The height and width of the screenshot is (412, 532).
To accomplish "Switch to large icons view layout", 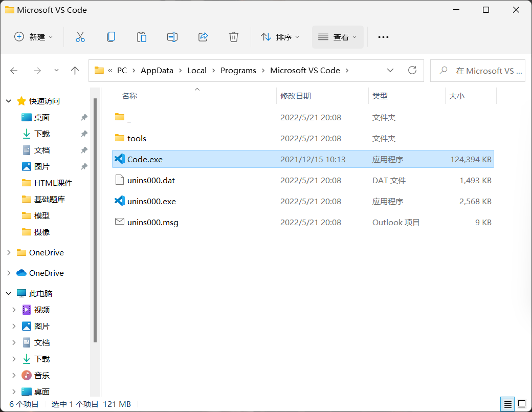I will pos(521,404).
